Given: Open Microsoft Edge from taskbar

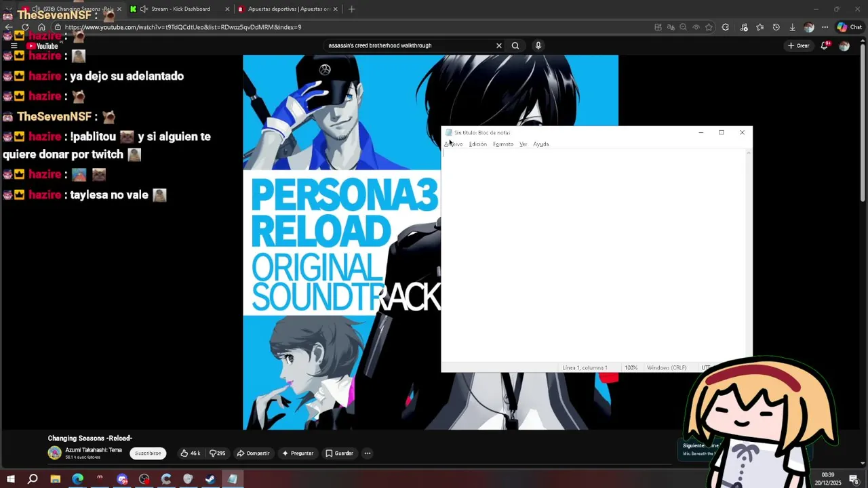Looking at the screenshot, I should pyautogui.click(x=77, y=479).
